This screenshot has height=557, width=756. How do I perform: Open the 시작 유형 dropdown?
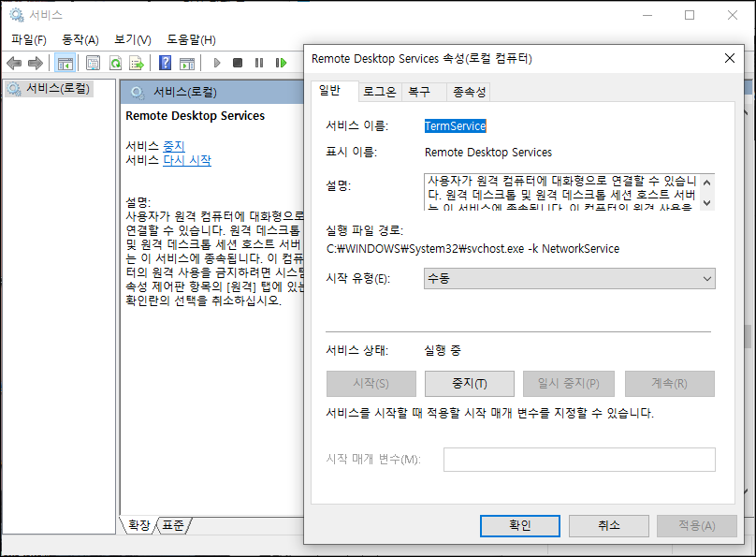click(570, 279)
